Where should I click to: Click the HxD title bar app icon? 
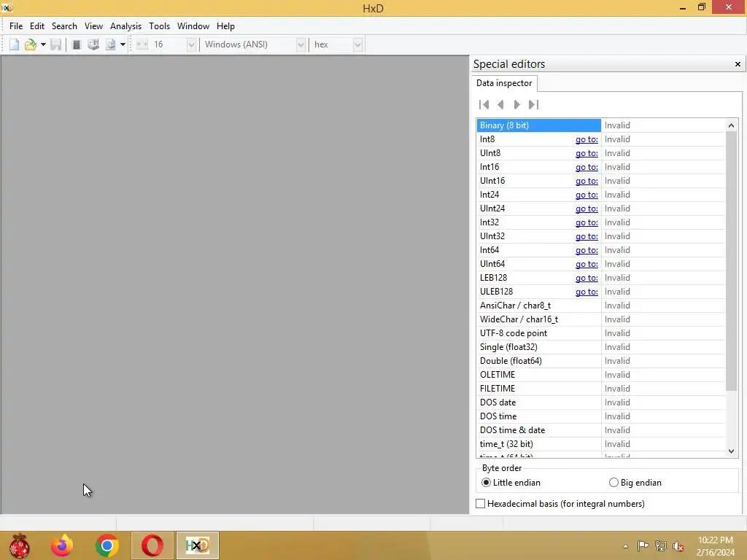click(7, 7)
